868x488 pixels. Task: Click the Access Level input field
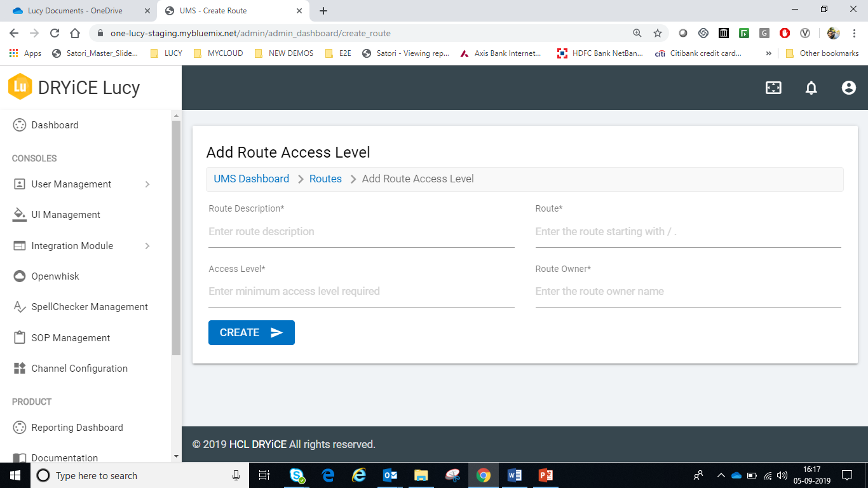tap(362, 292)
